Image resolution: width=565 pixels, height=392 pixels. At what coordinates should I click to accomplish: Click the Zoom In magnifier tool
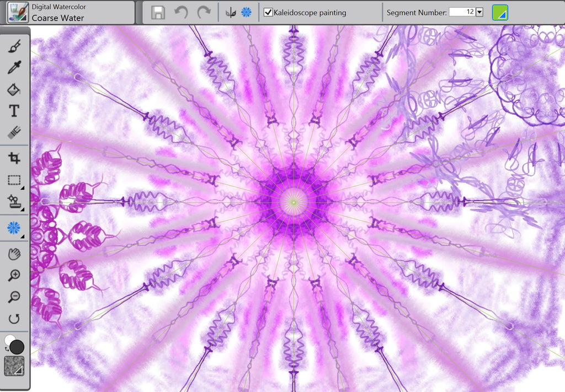coord(14,276)
